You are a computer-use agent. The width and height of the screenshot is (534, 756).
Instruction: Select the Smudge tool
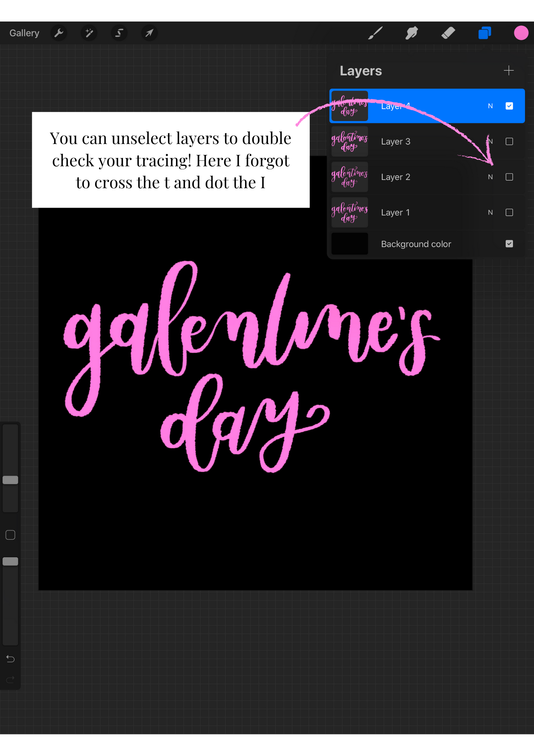(412, 33)
